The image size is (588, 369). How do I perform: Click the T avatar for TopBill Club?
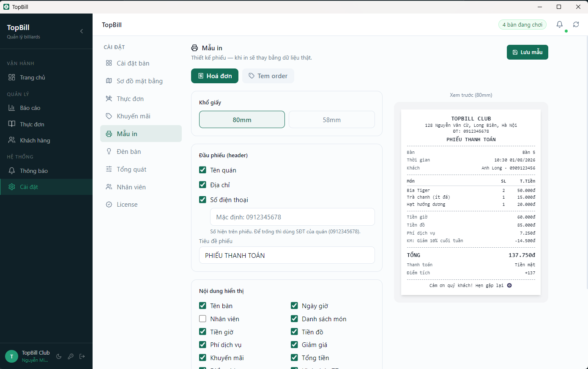click(x=11, y=356)
